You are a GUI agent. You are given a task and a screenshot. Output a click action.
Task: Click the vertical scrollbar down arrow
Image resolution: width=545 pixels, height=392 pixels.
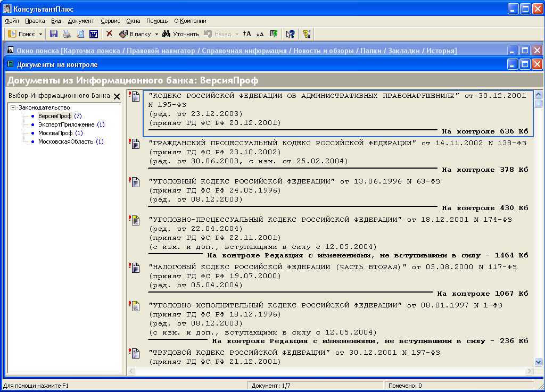point(538,362)
